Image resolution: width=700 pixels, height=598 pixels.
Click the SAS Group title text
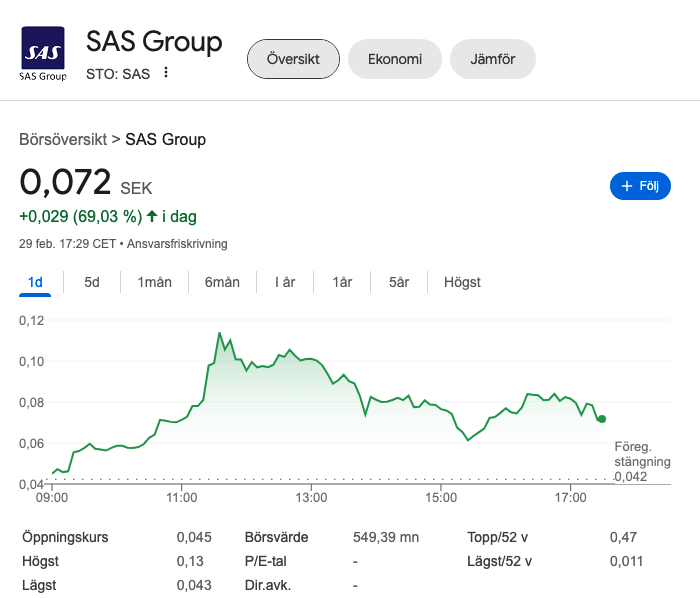tap(154, 42)
